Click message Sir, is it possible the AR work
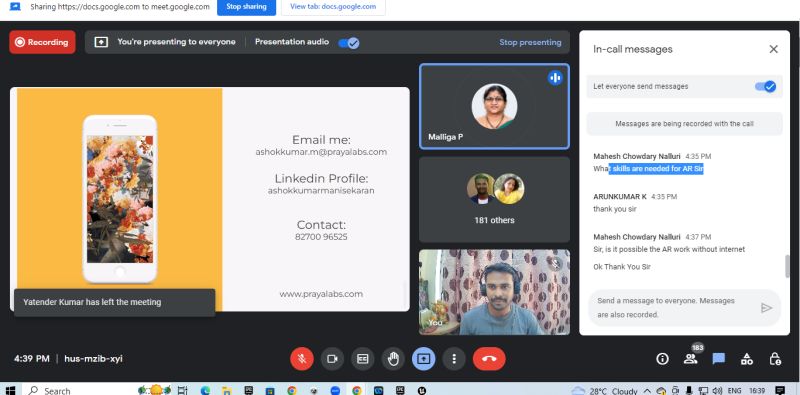 tap(669, 250)
